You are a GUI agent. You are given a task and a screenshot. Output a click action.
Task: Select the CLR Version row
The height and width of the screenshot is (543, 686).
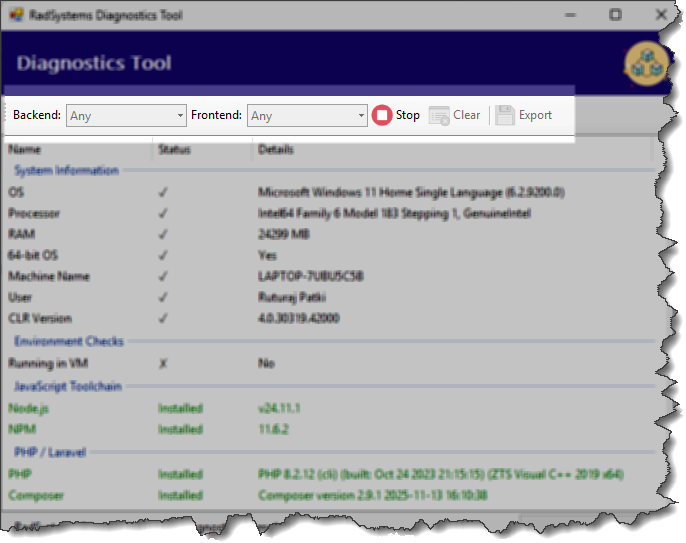[x=40, y=319]
